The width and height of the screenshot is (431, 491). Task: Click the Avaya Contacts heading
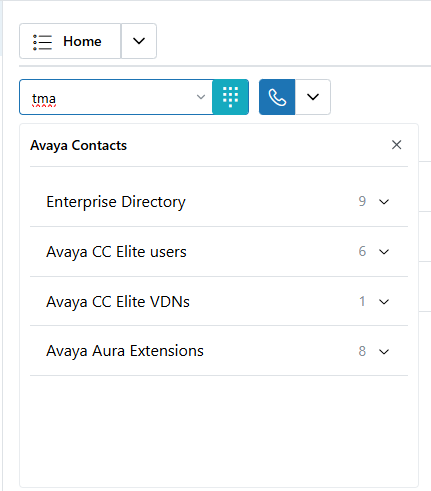click(78, 146)
